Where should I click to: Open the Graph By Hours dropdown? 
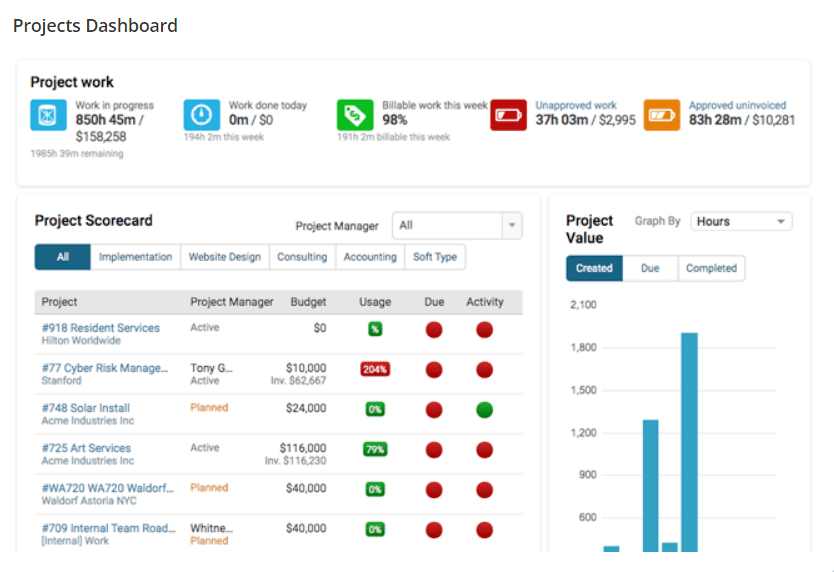point(741,222)
